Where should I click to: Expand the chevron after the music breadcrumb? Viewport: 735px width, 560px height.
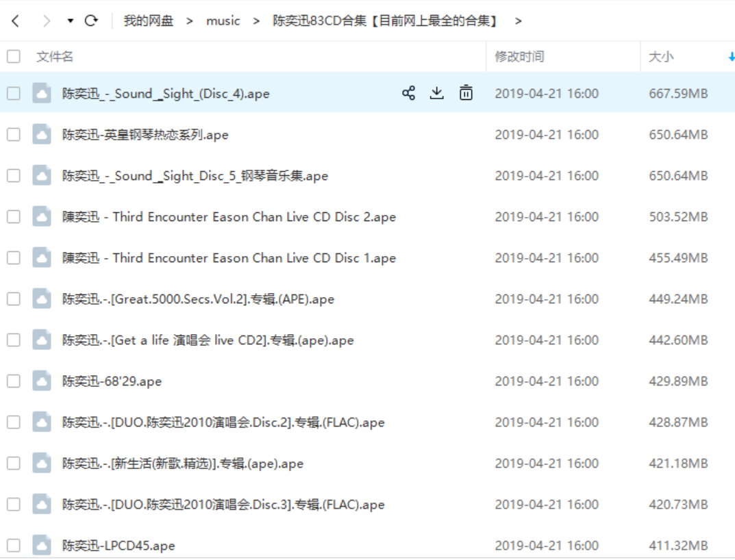pos(256,21)
